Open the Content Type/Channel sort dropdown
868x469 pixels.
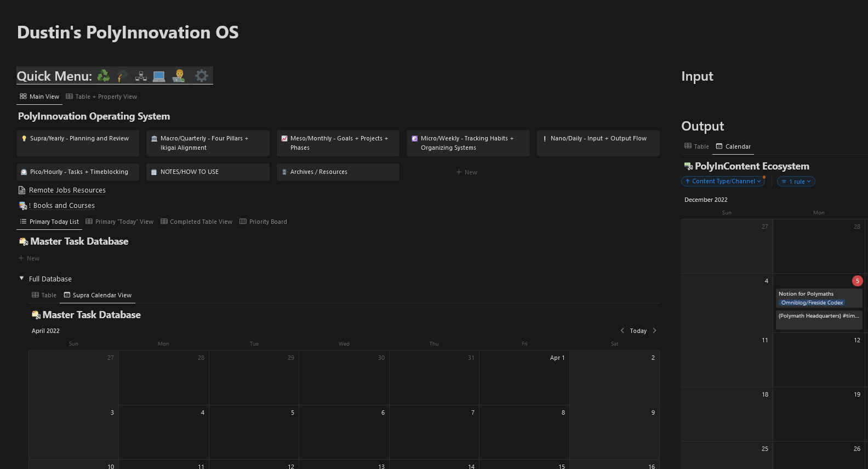point(723,182)
